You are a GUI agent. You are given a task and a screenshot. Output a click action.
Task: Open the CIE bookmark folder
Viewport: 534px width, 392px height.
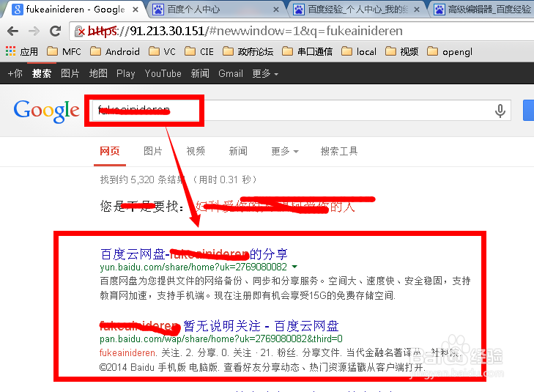[x=199, y=52]
